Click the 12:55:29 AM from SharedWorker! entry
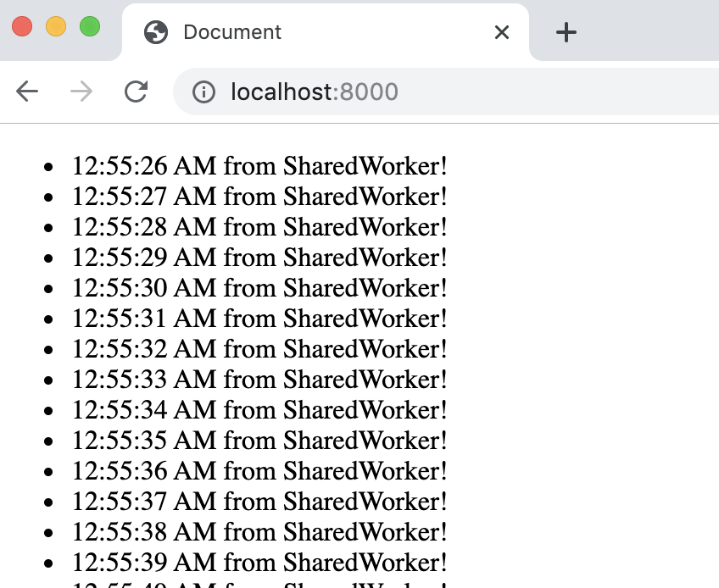This screenshot has width=719, height=588. [x=259, y=258]
